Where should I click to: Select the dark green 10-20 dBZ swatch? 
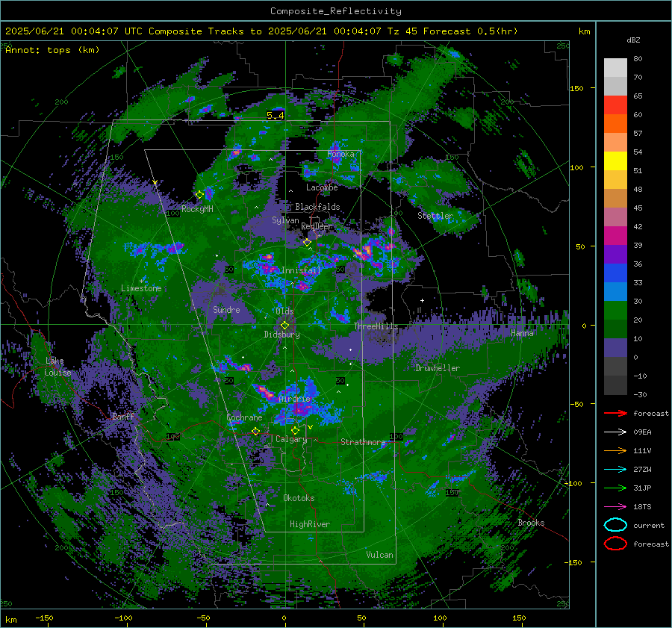click(x=615, y=329)
